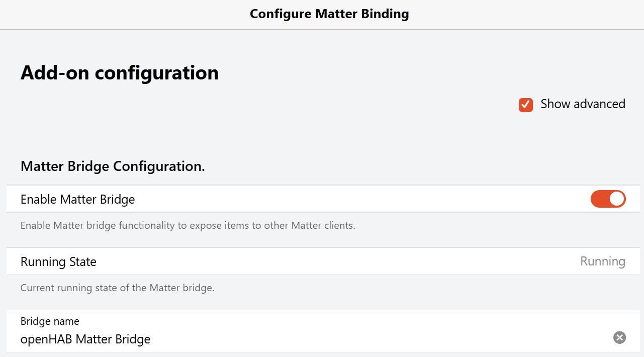
Task: Select the Running State row label
Action: pos(58,262)
